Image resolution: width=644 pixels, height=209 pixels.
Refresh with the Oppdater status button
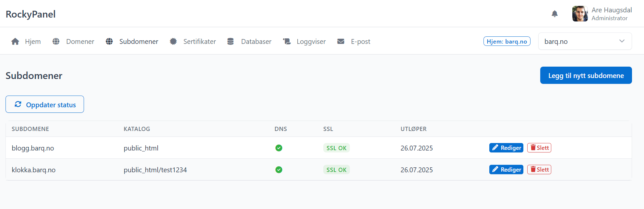[x=45, y=104]
